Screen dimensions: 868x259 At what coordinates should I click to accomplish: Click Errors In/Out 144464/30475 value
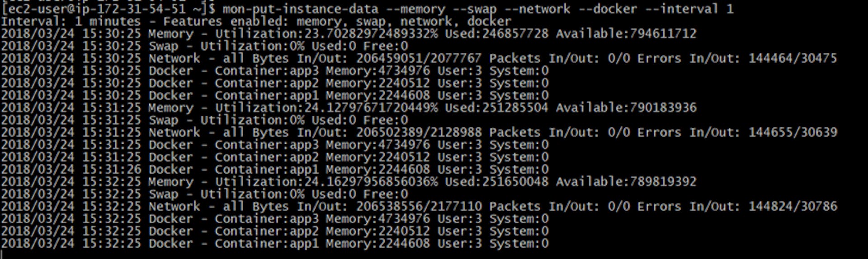[793, 58]
